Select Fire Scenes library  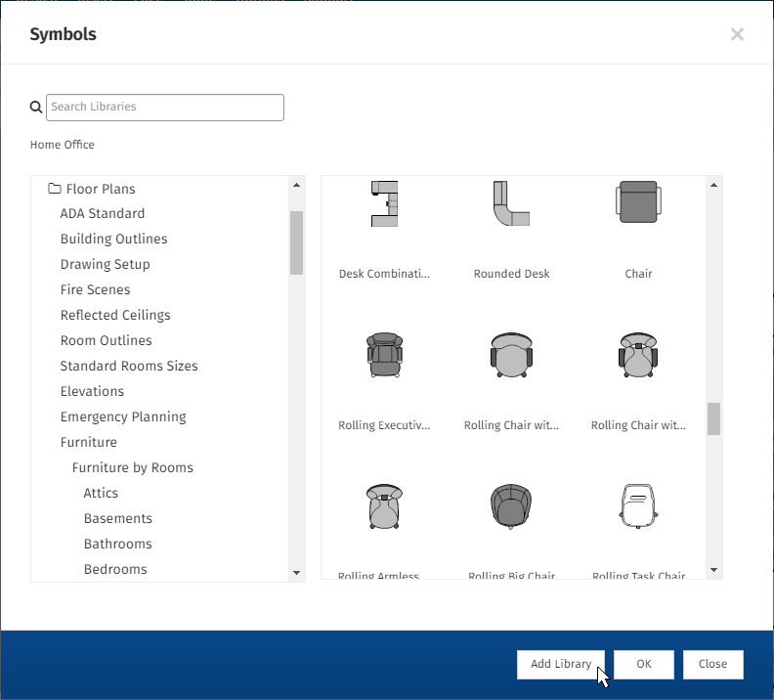point(95,289)
